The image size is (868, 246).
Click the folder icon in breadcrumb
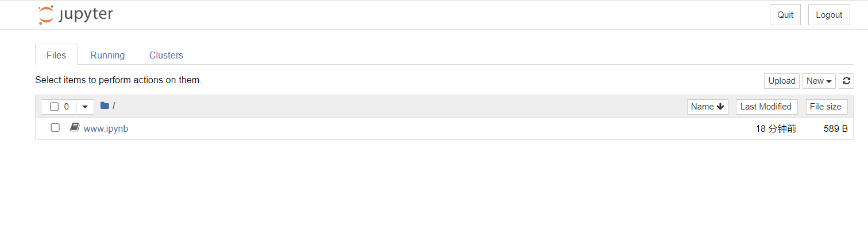[x=105, y=106]
